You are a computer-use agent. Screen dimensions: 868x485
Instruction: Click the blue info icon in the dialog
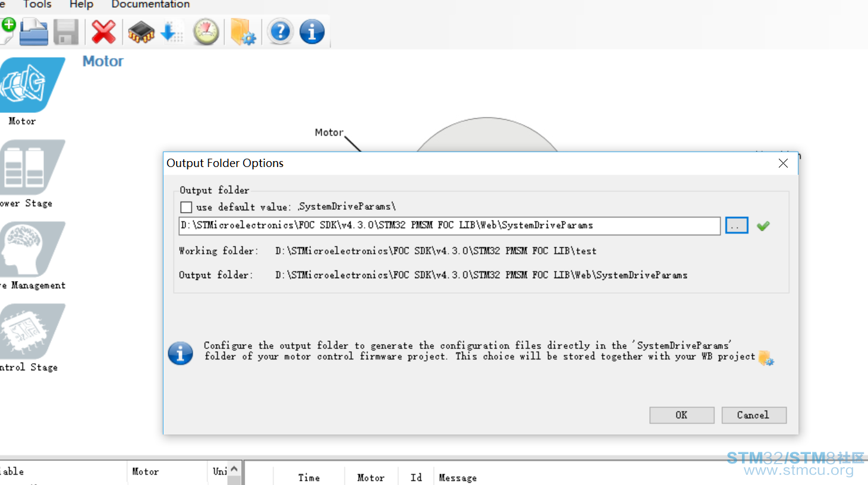[x=180, y=353]
